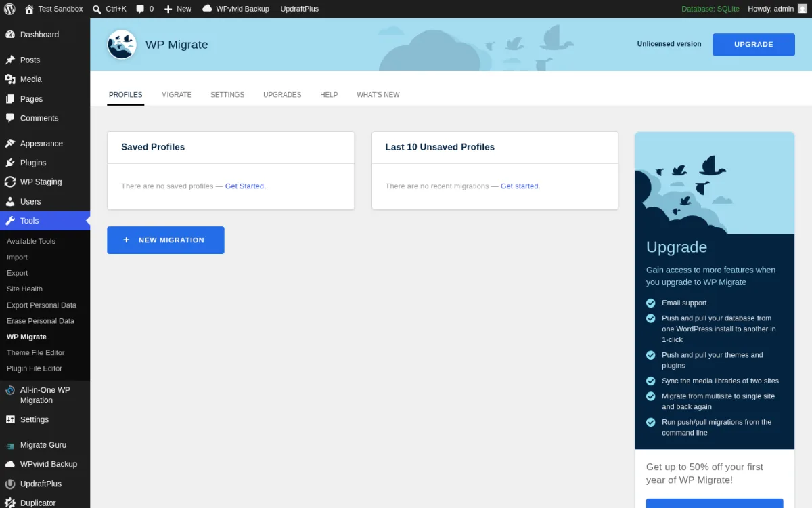Open Plugin File Editor submenu item
Screen dimensions: 812x508
35,368
